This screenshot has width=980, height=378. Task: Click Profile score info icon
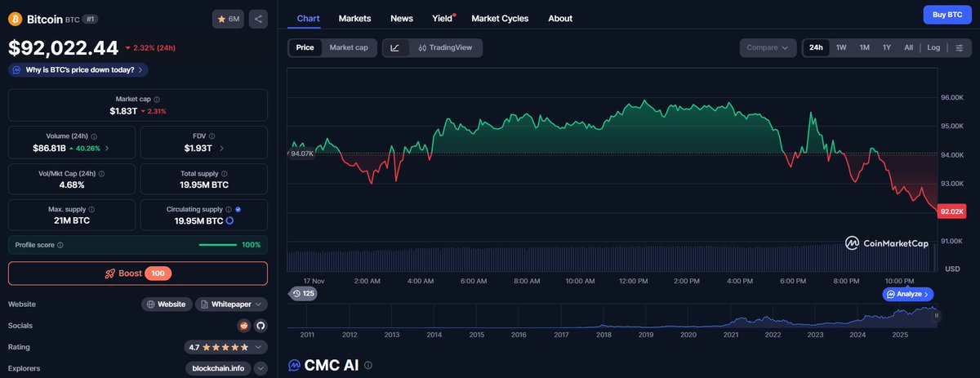tap(60, 245)
